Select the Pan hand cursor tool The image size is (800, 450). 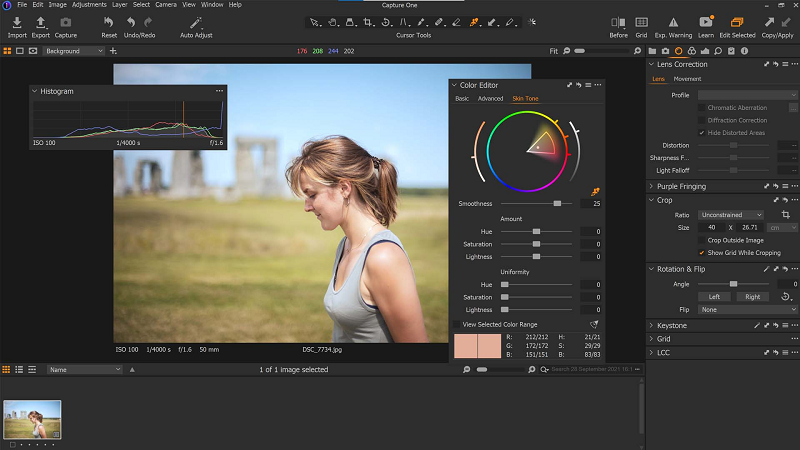333,22
